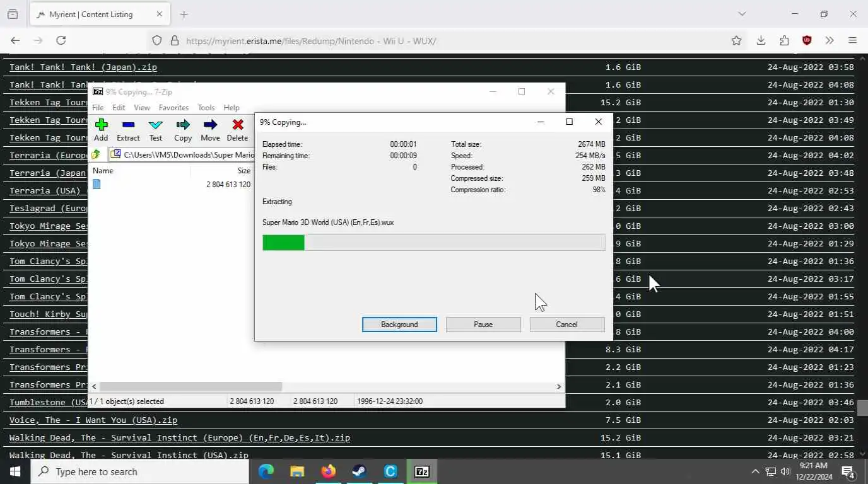Open the Windows Start menu

(x=15, y=471)
